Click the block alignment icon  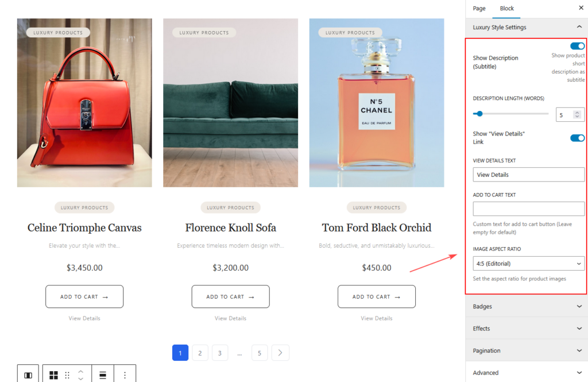(x=103, y=375)
